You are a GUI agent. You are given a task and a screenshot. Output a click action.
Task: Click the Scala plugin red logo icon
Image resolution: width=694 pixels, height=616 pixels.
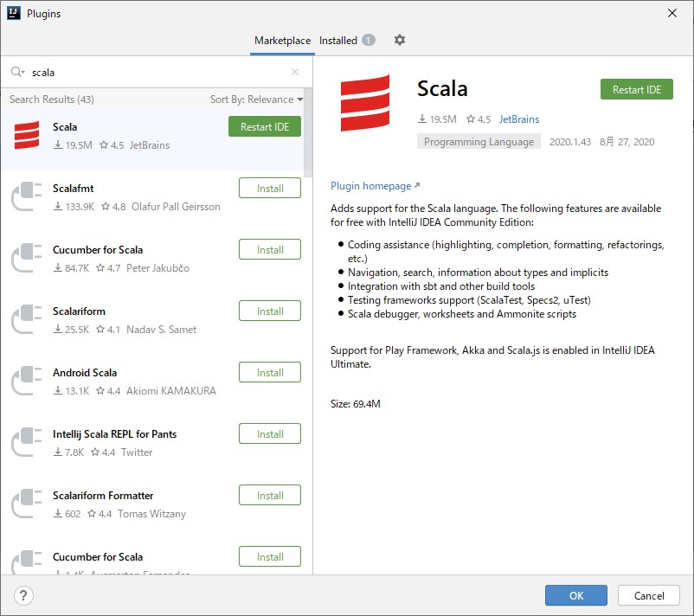click(x=26, y=134)
